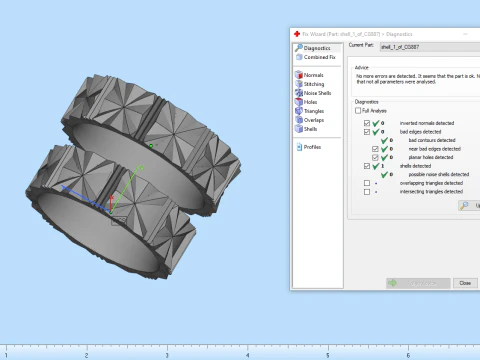
Task: Click the Current Part field shell_1_of_CG887
Action: point(430,47)
